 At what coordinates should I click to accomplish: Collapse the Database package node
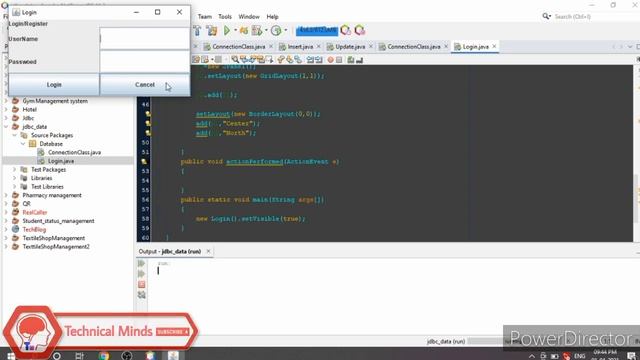pos(23,144)
